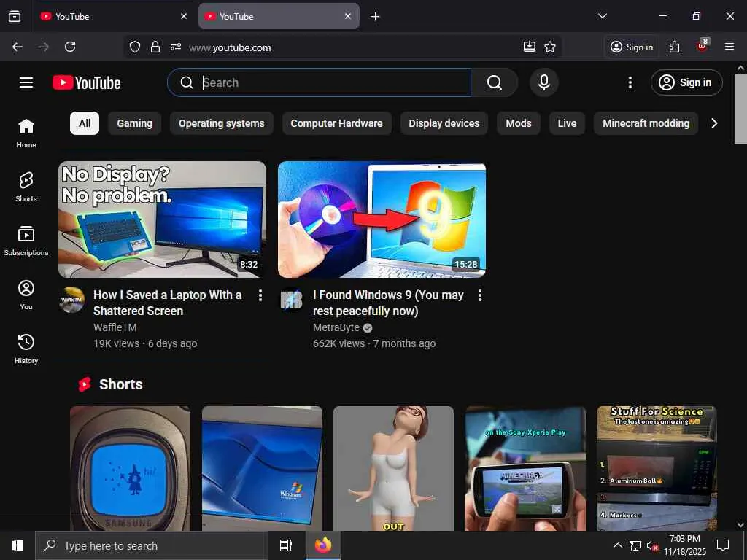Open WaffleTM channel name link
Screen dimensions: 747x560
(115, 327)
